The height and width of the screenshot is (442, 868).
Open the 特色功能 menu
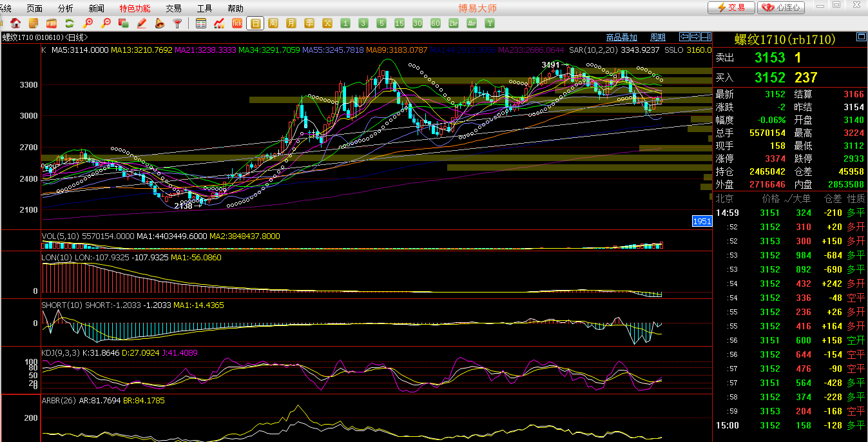point(135,8)
